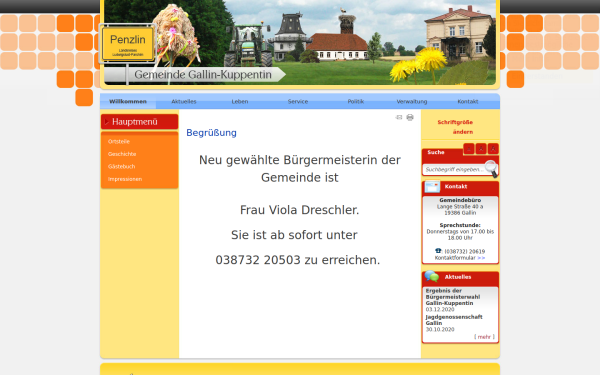Open Gästebuch in the main menu

[x=121, y=167]
